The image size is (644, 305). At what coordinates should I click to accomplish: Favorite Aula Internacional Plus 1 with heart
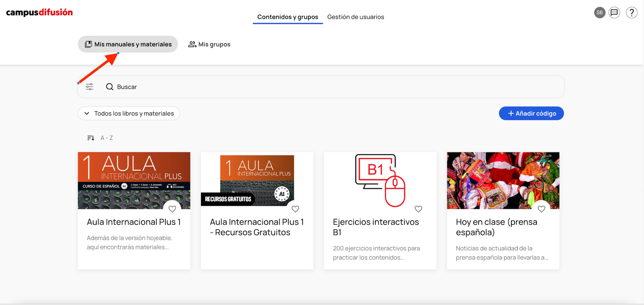(172, 209)
